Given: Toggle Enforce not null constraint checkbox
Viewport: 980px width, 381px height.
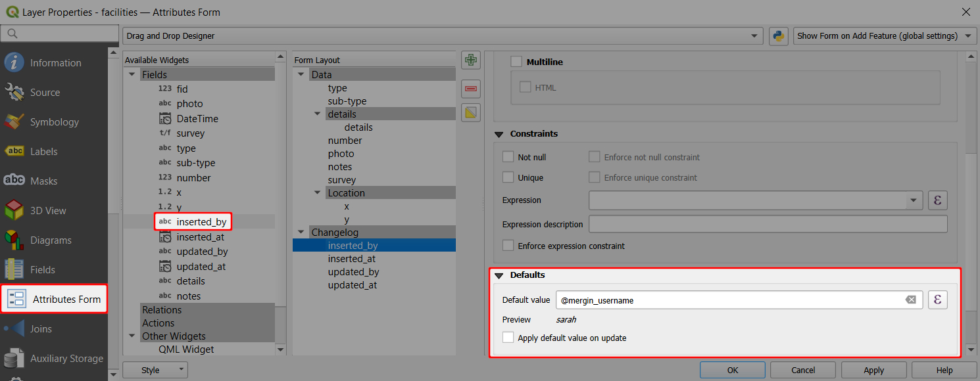Looking at the screenshot, I should [595, 157].
